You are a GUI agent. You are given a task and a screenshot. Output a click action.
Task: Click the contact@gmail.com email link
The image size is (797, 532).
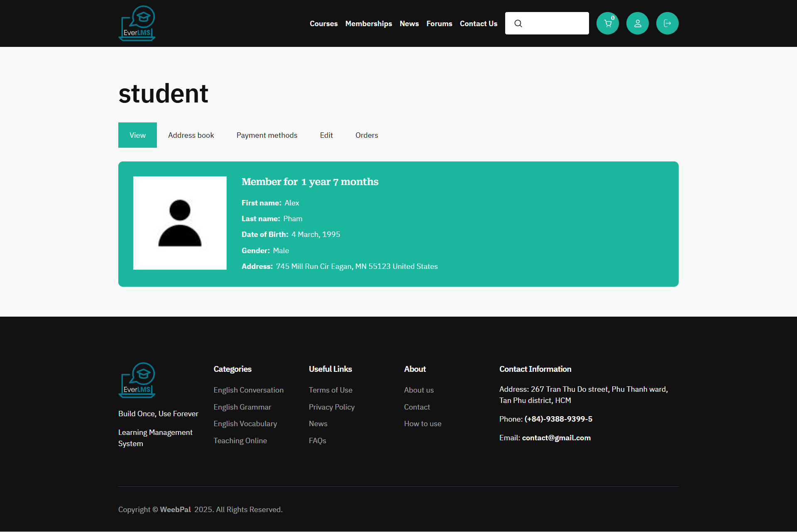pos(556,438)
